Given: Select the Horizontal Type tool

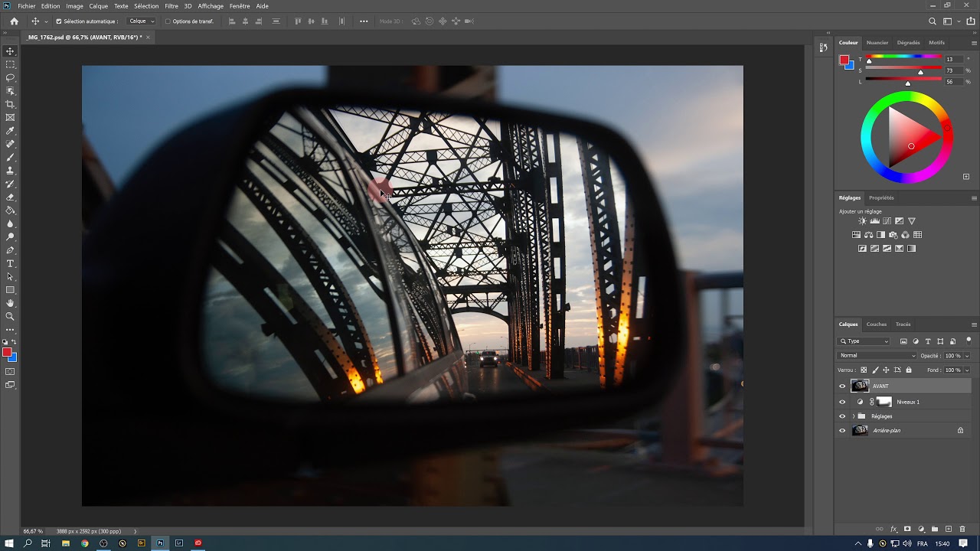Looking at the screenshot, I should click(10, 263).
